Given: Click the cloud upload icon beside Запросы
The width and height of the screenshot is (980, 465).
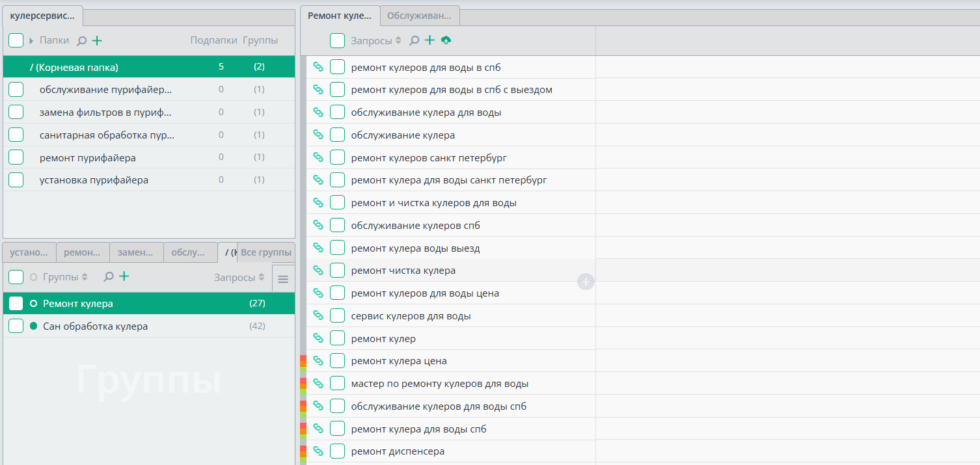Looking at the screenshot, I should (446, 40).
